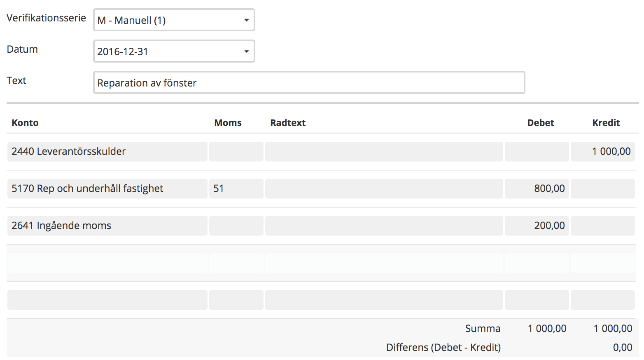644x360 pixels.
Task: Edit the Debet amount 200,00 field
Action: pyautogui.click(x=537, y=226)
